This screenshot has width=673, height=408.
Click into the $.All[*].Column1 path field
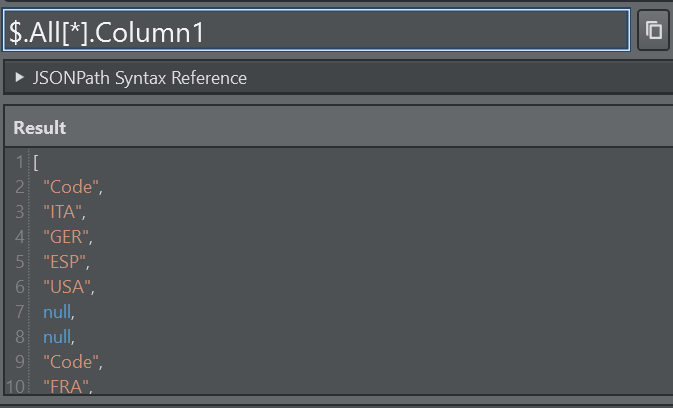point(315,31)
